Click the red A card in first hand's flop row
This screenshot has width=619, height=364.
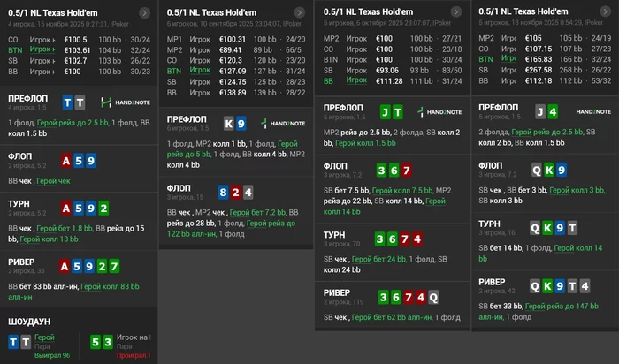(x=66, y=161)
